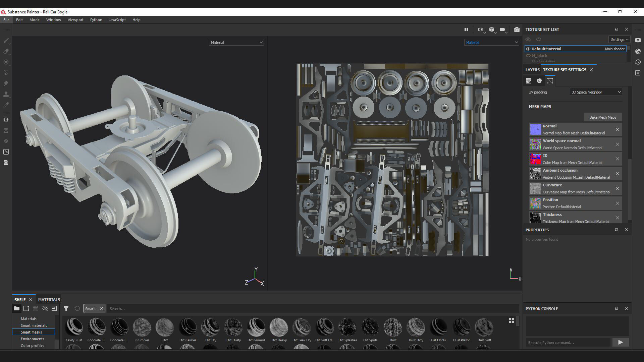Open the Log panel icon

click(x=638, y=73)
